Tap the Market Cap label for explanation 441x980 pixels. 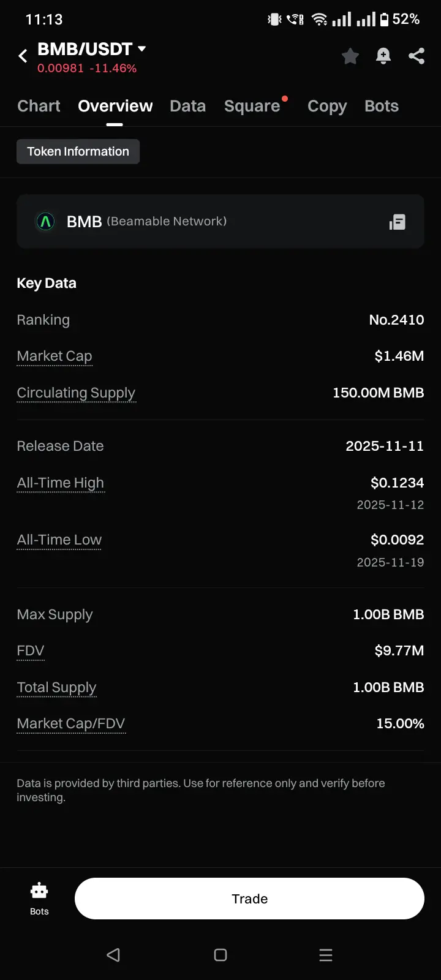[x=55, y=356]
